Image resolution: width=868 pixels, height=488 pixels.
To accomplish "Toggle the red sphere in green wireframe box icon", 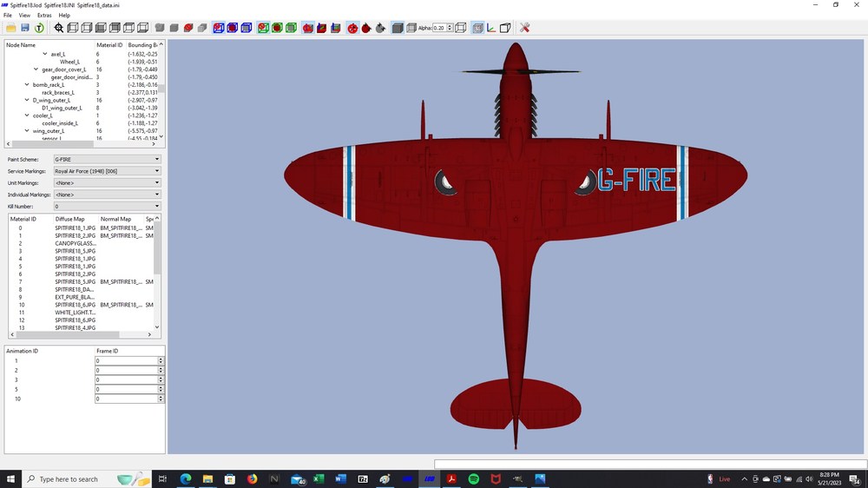I will point(263,28).
